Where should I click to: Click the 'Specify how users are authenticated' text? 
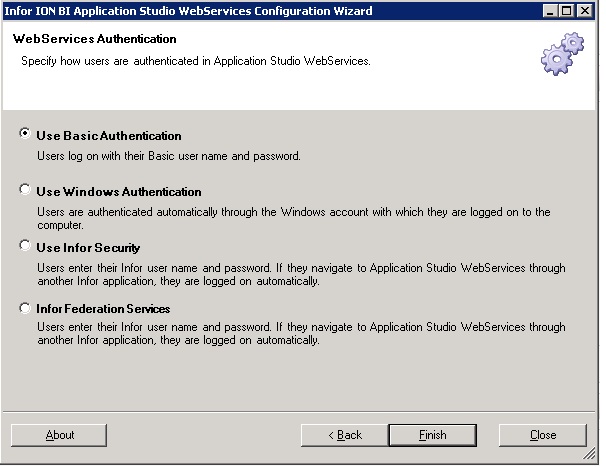point(195,61)
